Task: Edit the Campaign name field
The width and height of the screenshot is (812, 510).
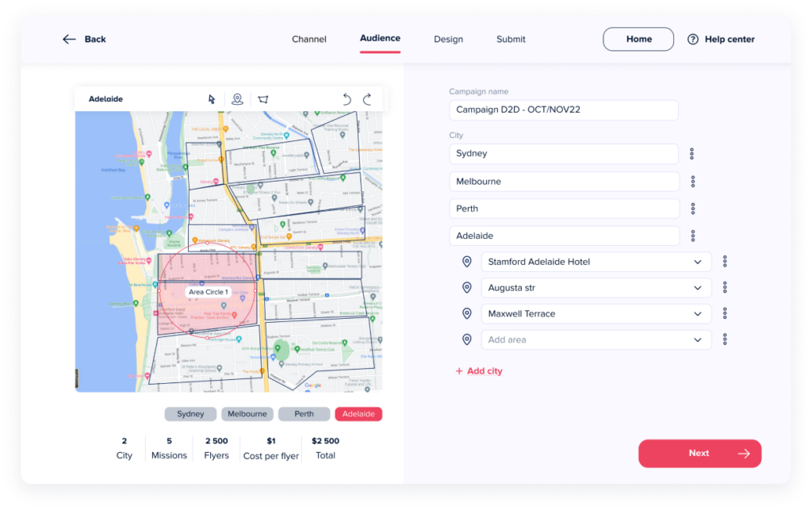Action: pos(564,109)
